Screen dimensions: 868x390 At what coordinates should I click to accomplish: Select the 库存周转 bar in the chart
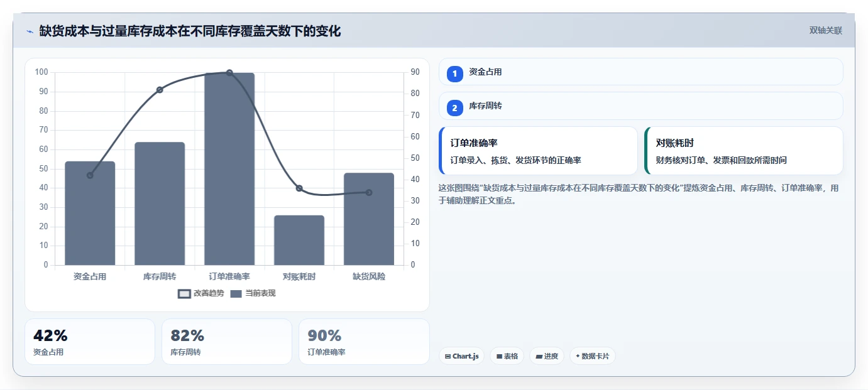(x=160, y=203)
